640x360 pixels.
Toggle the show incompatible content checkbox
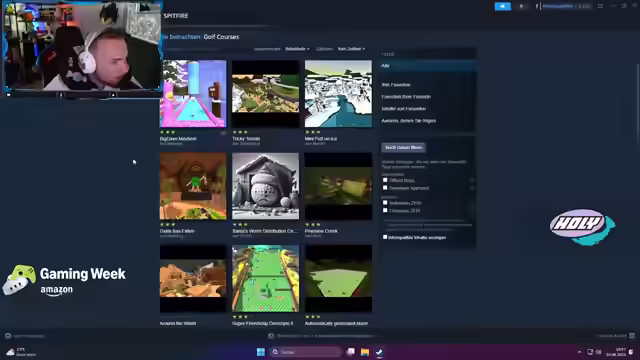(x=385, y=237)
